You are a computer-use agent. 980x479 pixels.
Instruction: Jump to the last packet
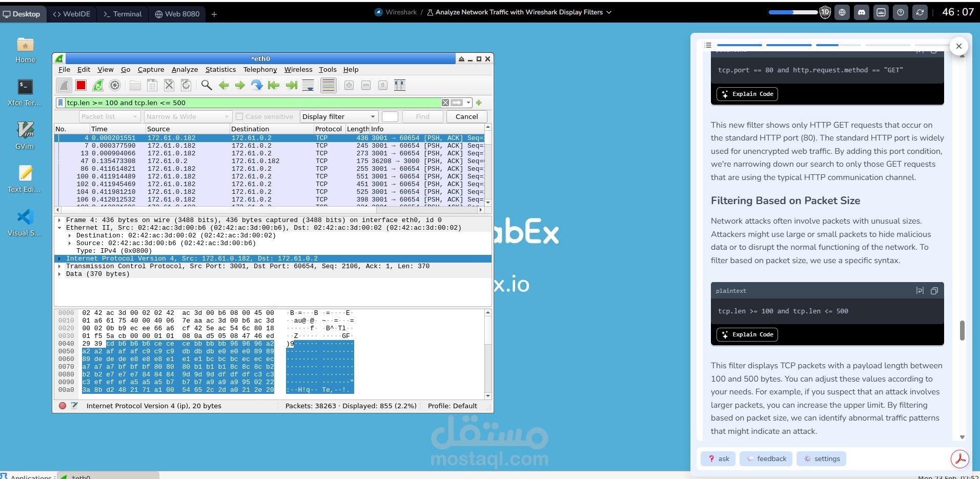pyautogui.click(x=291, y=85)
